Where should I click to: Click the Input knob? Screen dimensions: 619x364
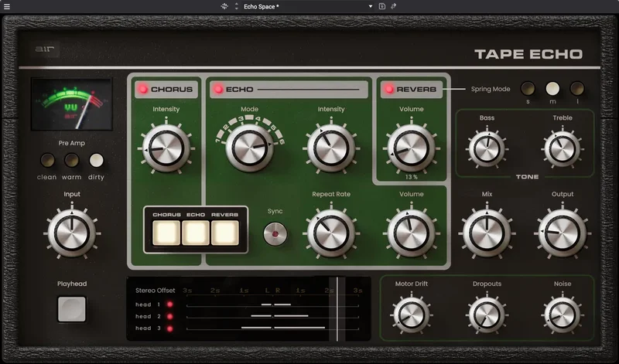coord(72,233)
